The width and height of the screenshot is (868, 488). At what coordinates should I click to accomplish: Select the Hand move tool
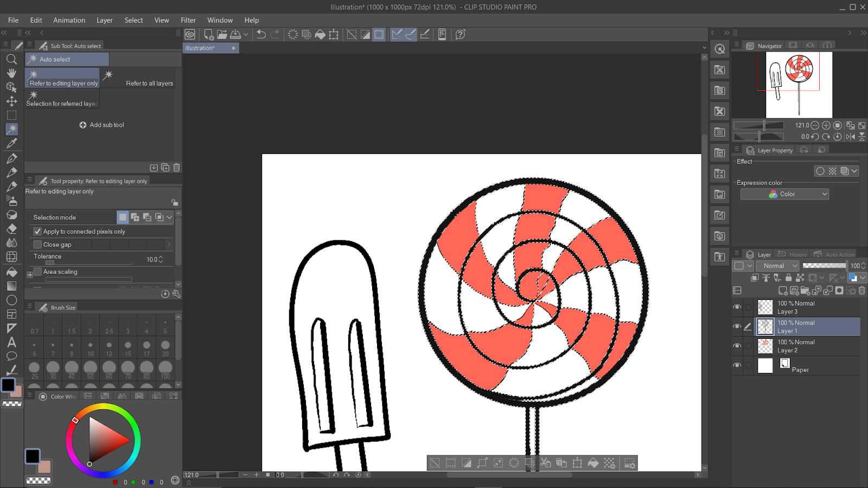pos(11,73)
